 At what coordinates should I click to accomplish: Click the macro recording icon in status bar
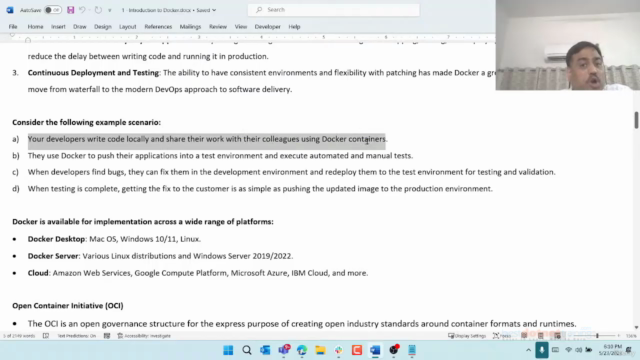pyautogui.click(x=107, y=336)
